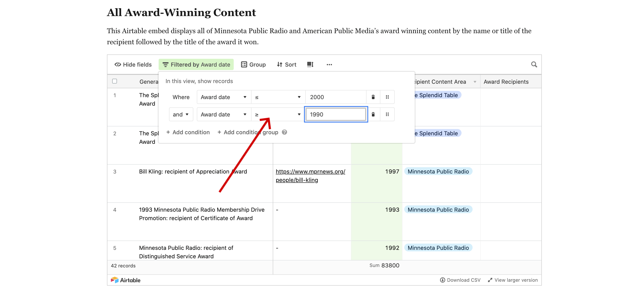
Task: Click Hide fields
Action: click(x=133, y=64)
